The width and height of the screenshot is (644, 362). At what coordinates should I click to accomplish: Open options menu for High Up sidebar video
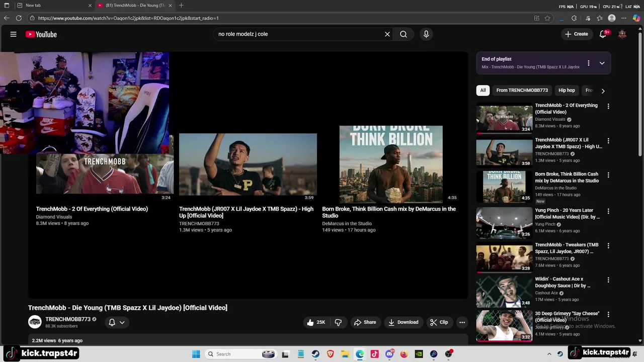coord(608,141)
